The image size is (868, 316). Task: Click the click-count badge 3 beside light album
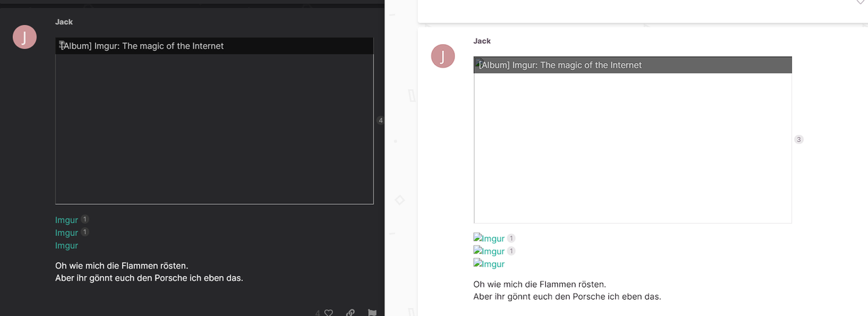[799, 139]
